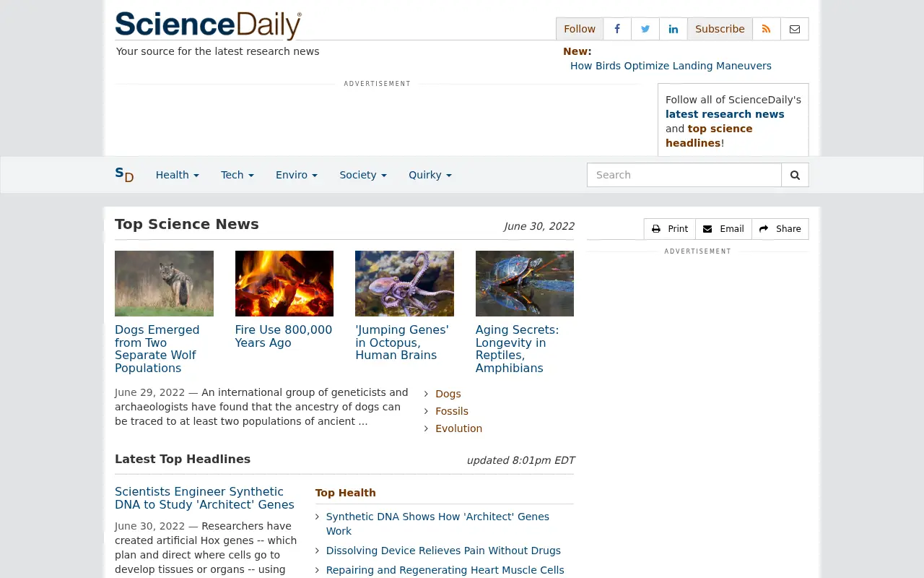Click 'updated 8:01pm EDT' text
Viewport: 924px width, 578px height.
tap(520, 460)
